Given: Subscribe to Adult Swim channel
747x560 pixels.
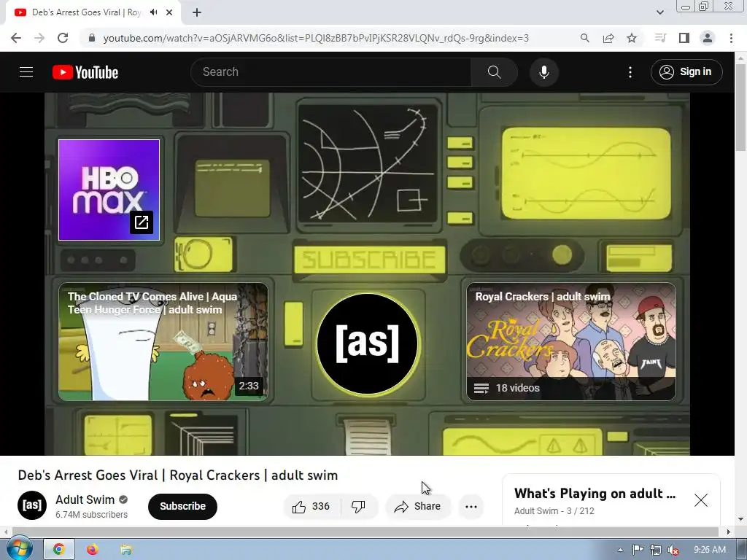Looking at the screenshot, I should pos(182,506).
